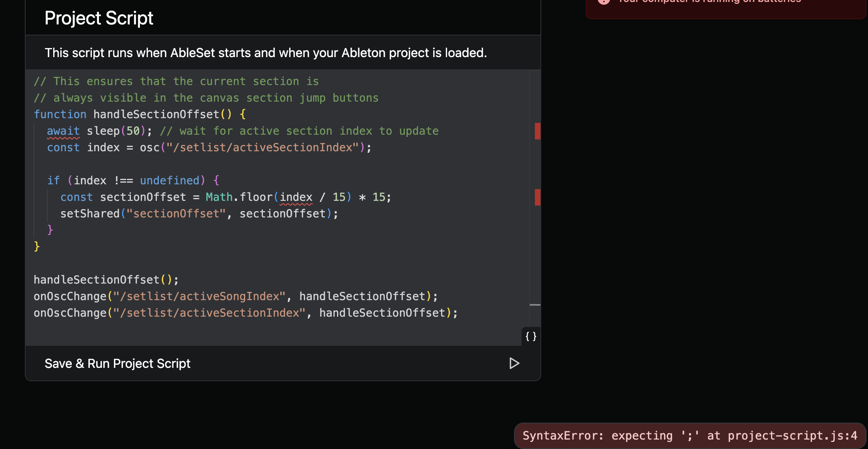Click Save & Run Project Script
Viewport: 868px width, 449px height.
pyautogui.click(x=117, y=363)
